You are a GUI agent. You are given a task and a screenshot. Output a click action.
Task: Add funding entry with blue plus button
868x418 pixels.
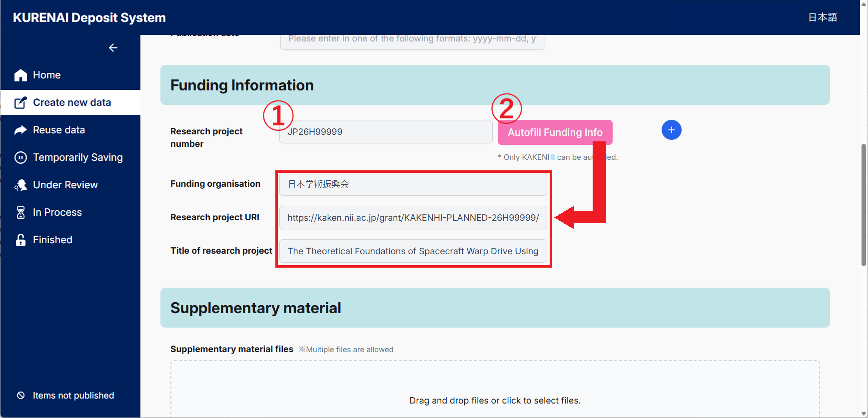click(x=671, y=130)
